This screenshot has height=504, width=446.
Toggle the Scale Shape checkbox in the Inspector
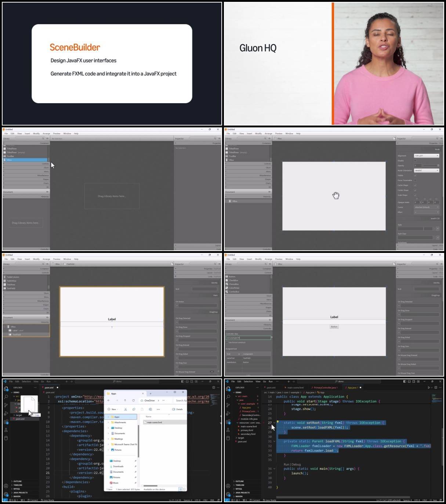415,195
